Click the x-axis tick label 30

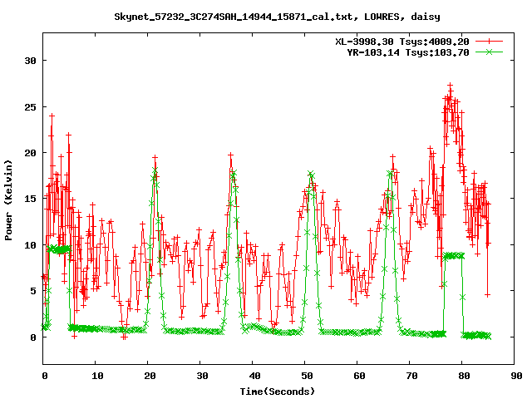pyautogui.click(x=202, y=376)
